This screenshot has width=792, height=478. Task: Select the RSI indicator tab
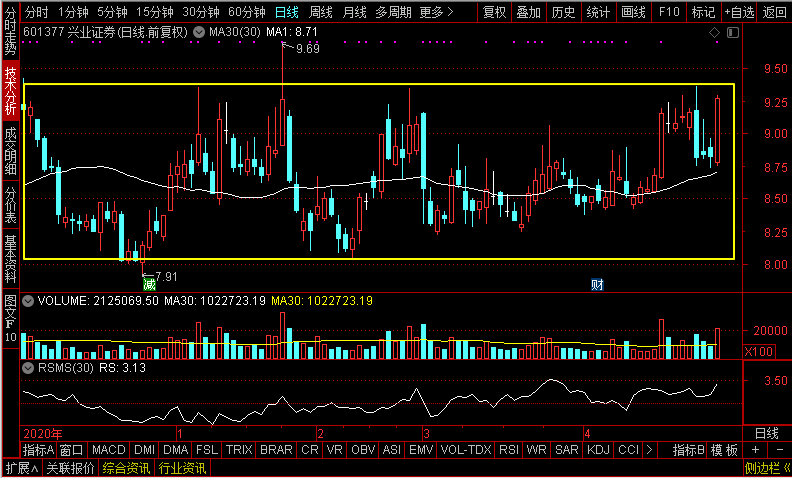(x=509, y=449)
